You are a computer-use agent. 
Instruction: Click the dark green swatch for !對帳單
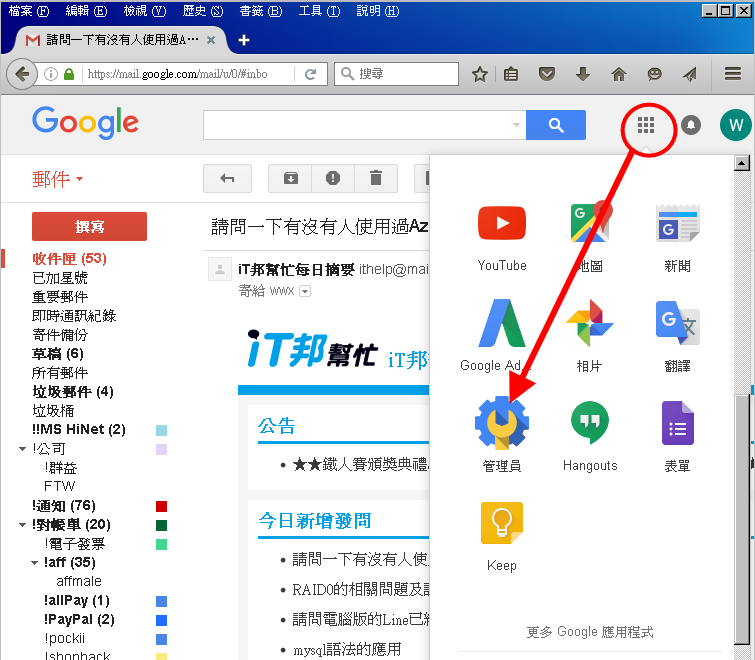tap(161, 525)
